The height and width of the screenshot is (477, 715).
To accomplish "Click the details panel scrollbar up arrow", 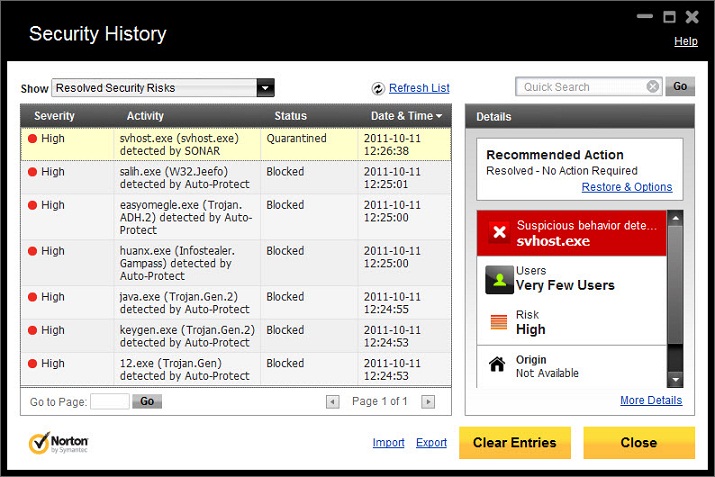I will pyautogui.click(x=675, y=218).
